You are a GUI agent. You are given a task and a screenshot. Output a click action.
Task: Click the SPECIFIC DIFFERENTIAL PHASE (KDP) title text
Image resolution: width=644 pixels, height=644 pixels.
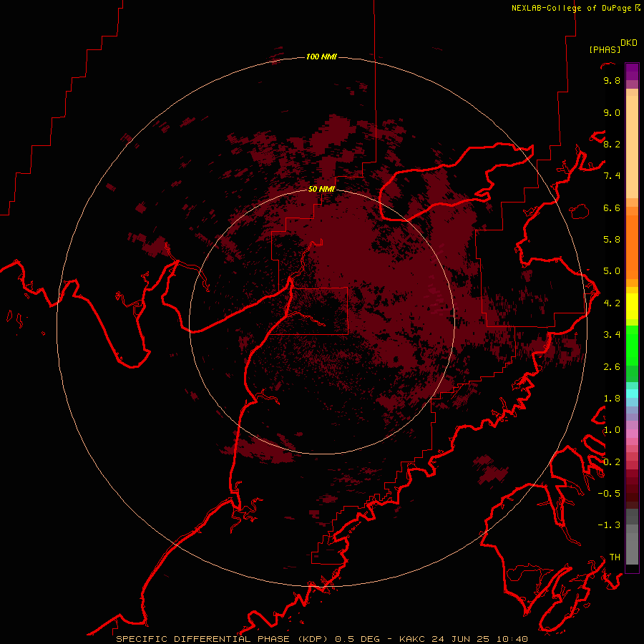(222, 639)
